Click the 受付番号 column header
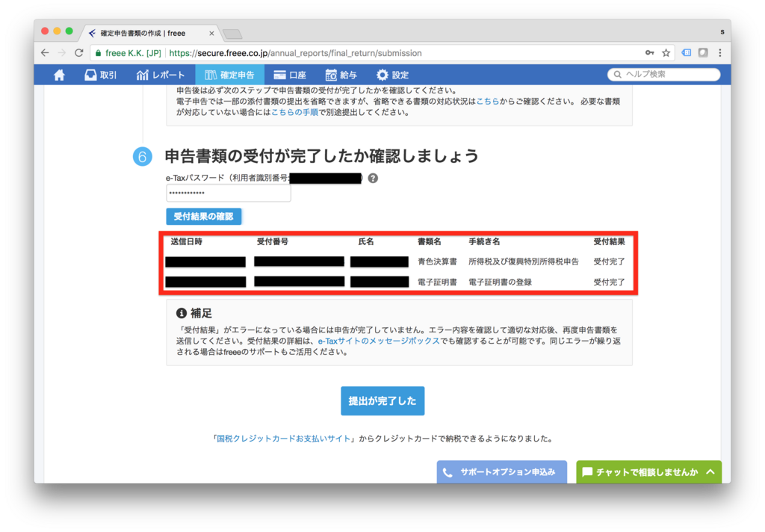The width and height of the screenshot is (765, 532). coord(273,241)
